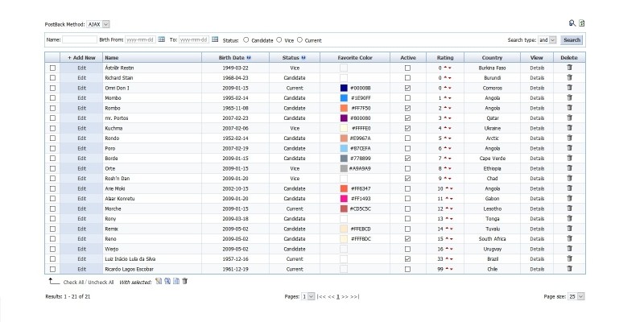This screenshot has height=322, width=644.
Task: Click the search magnifier icon at top right
Action: coord(572,24)
